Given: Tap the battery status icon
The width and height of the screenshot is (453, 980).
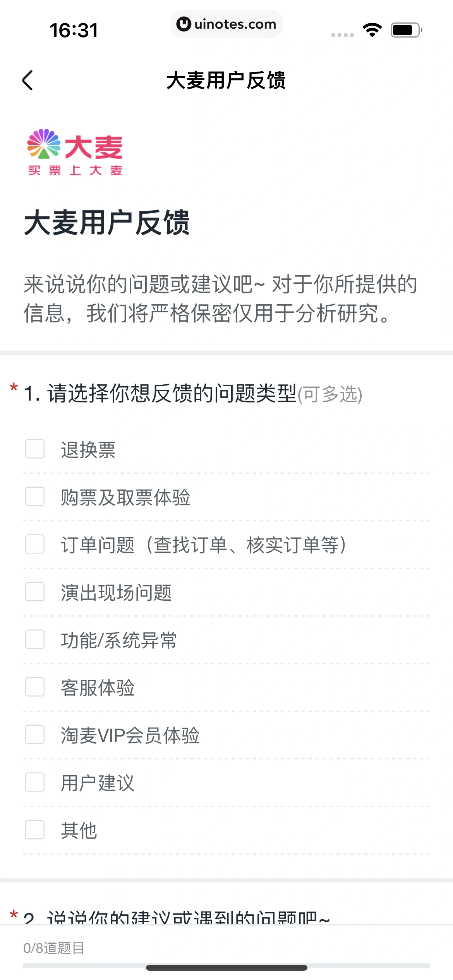Looking at the screenshot, I should [x=406, y=30].
